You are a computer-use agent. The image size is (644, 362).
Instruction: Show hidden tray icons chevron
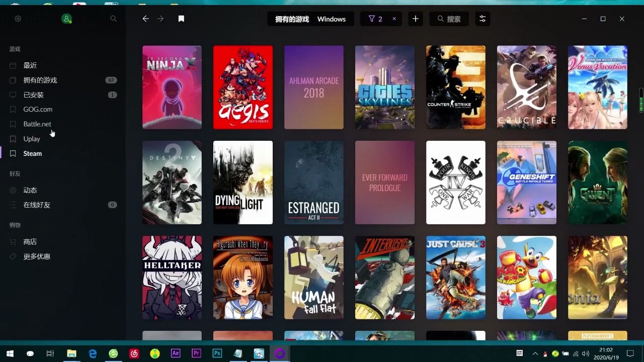click(535, 354)
